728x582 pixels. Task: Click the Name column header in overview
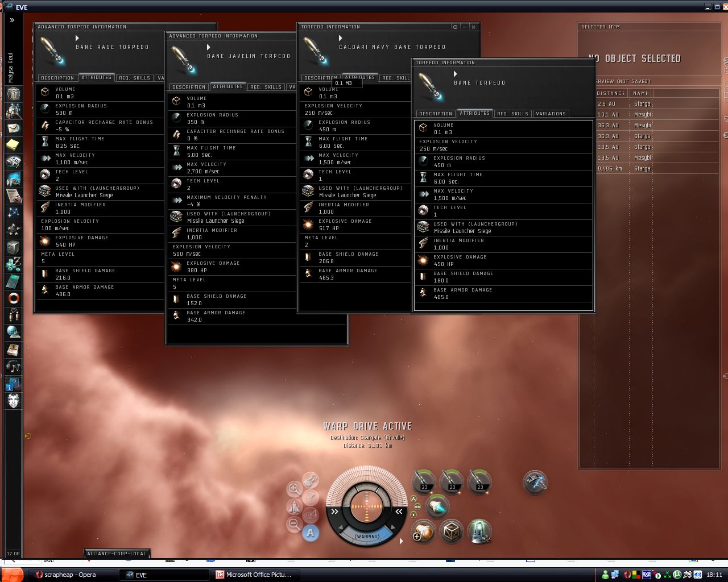640,93
